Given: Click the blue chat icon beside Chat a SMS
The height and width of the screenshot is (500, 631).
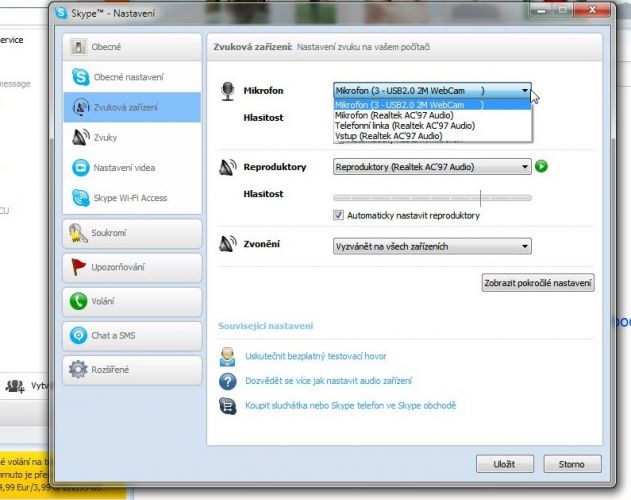Looking at the screenshot, I should tap(78, 335).
